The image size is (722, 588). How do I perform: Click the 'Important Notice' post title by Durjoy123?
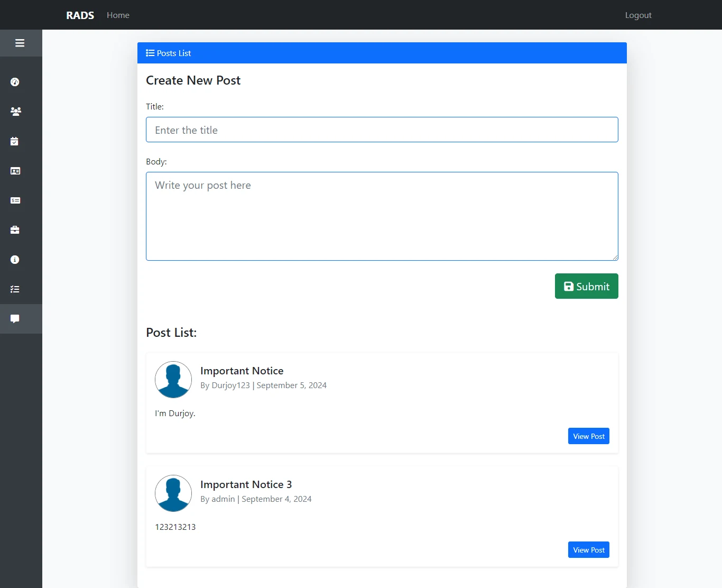[242, 371]
